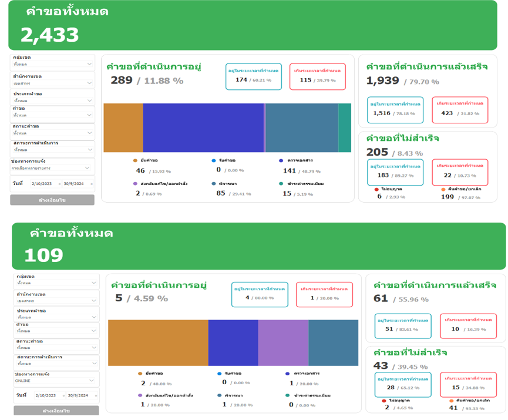This screenshot has width=508, height=420.
Task: Click the red legend dot beside 2 / 4.65 %
Action: [x=384, y=400]
